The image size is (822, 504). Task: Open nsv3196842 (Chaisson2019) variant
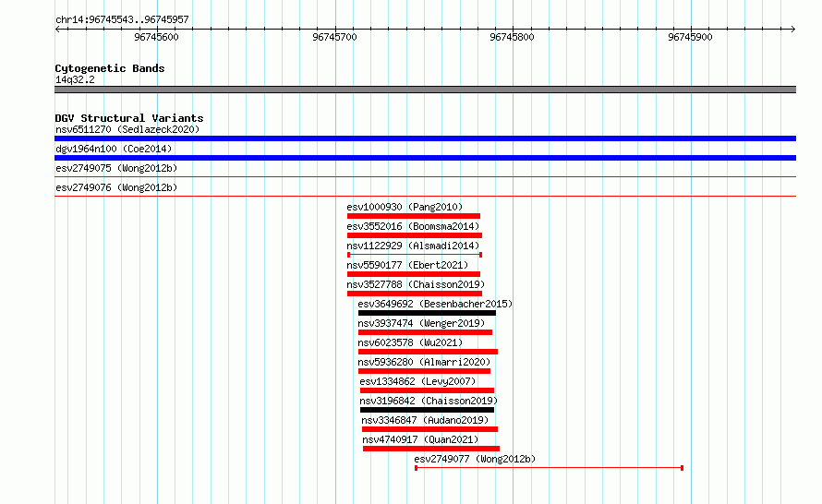click(x=429, y=401)
